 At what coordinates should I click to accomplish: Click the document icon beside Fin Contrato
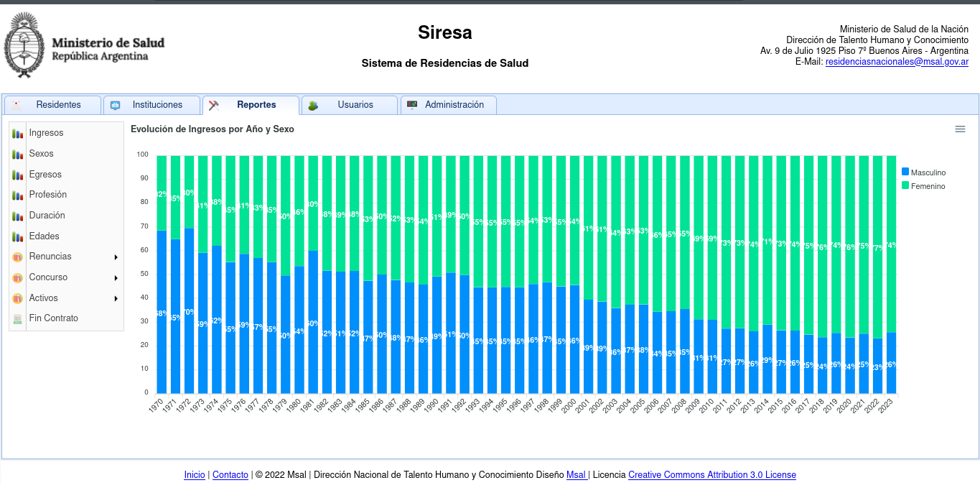(18, 318)
